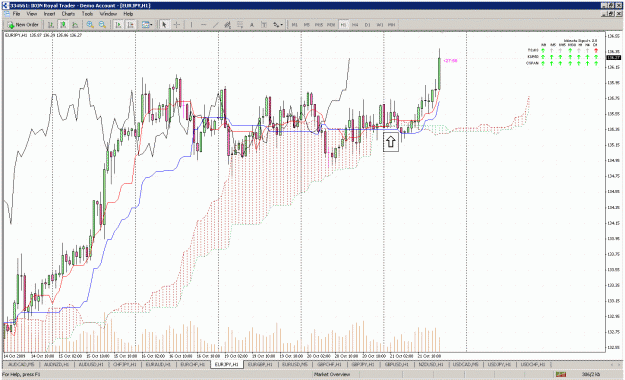Open the chart templates dropdown
Image resolution: width=625 pixels, height=380 pixels.
[x=147, y=25]
